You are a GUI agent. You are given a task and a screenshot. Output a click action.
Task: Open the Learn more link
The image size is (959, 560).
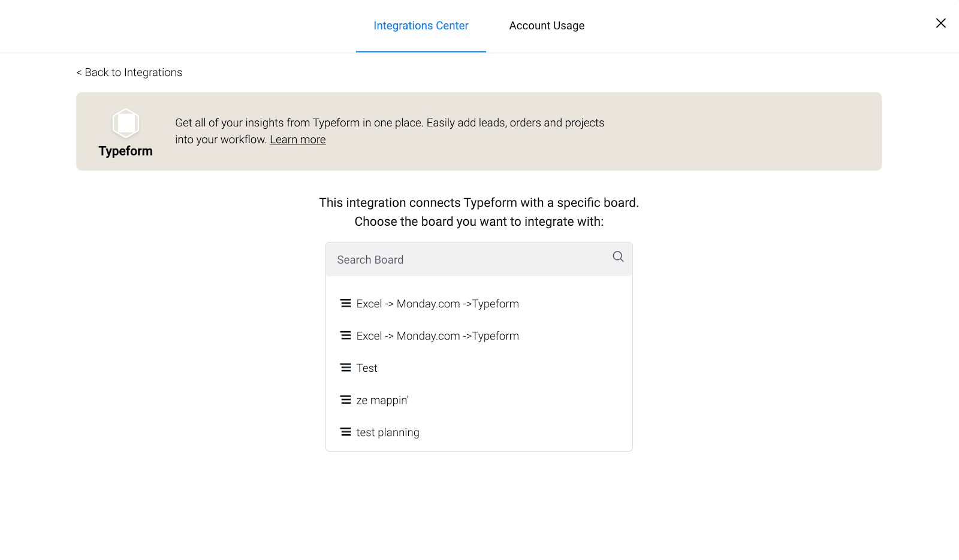pyautogui.click(x=298, y=140)
